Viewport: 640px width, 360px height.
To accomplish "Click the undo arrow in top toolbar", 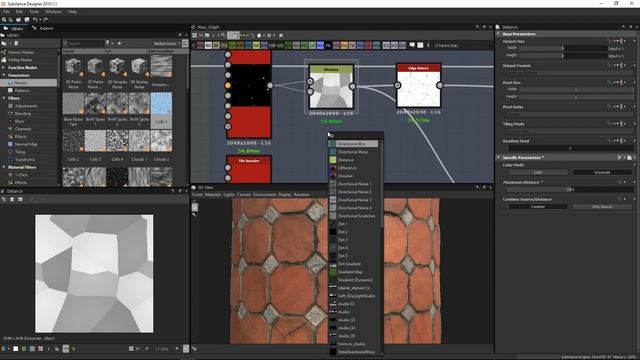I will tap(35, 20).
